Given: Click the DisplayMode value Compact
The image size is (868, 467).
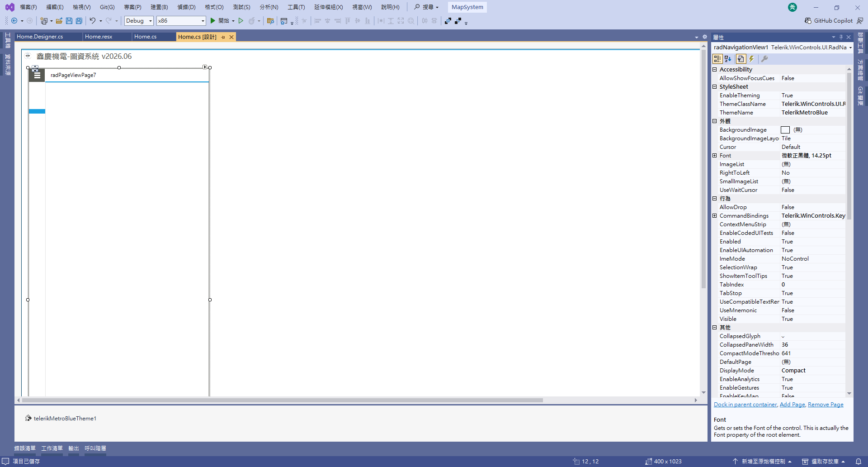Looking at the screenshot, I should click(x=793, y=371).
